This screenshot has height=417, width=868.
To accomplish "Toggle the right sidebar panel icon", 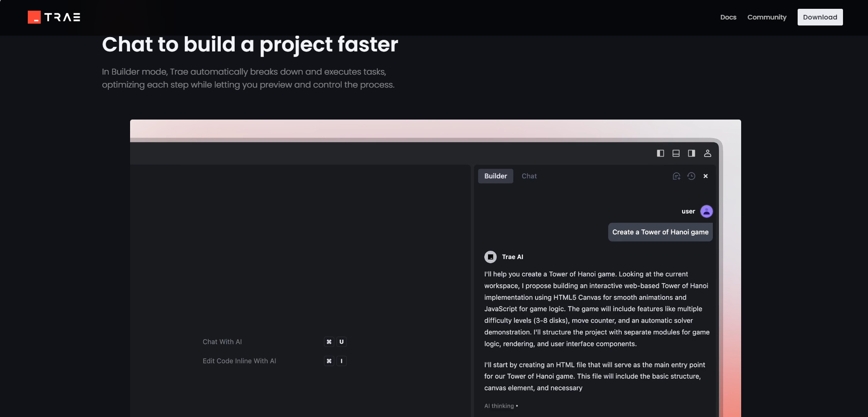I will tap(692, 153).
